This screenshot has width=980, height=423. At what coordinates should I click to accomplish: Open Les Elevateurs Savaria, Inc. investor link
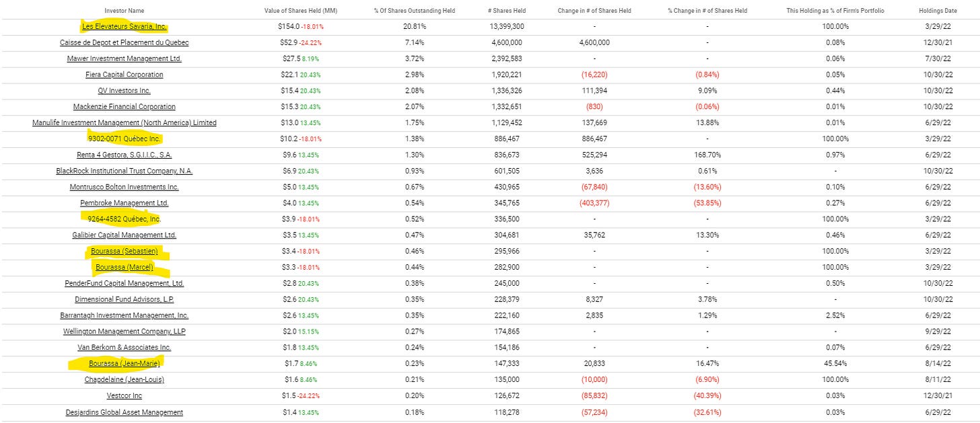124,26
